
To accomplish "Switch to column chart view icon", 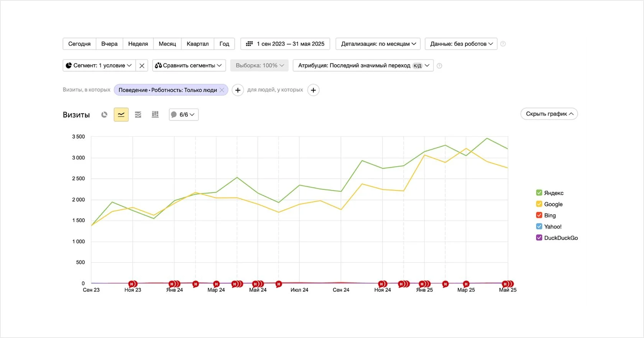I will pos(155,114).
